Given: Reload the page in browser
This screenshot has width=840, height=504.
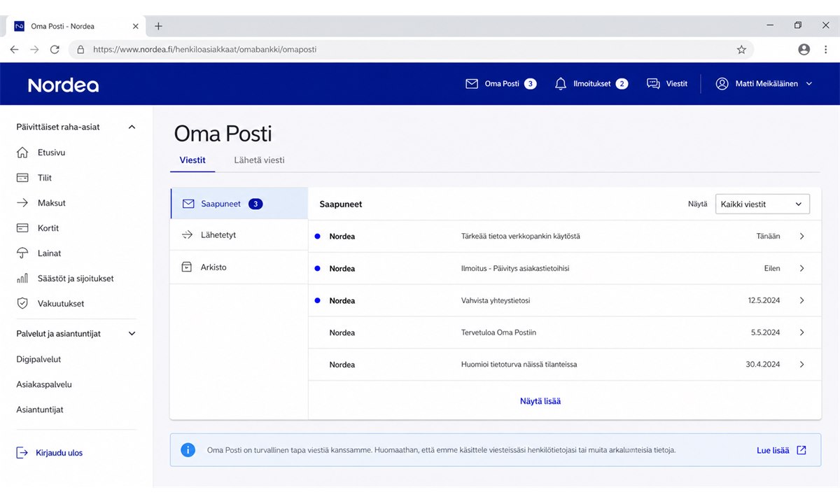Looking at the screenshot, I should 55,50.
